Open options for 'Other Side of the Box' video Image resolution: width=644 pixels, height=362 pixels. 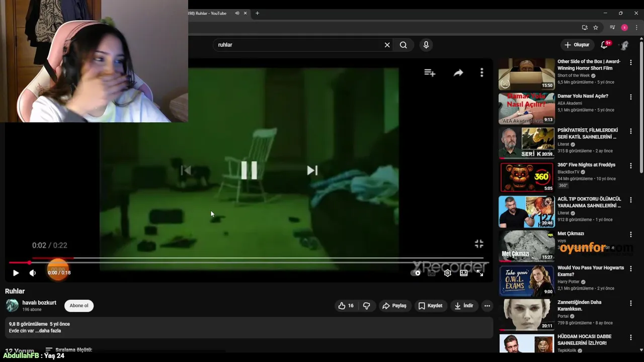[x=630, y=62]
